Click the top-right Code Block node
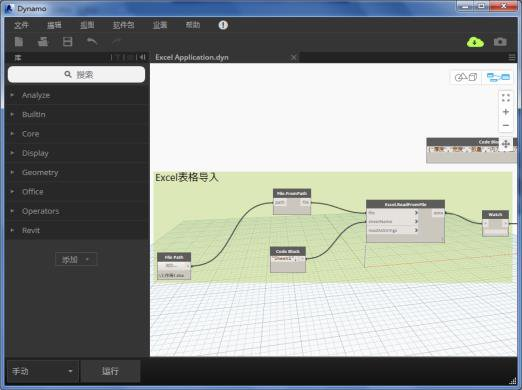The height and width of the screenshot is (390, 522). coord(472,150)
